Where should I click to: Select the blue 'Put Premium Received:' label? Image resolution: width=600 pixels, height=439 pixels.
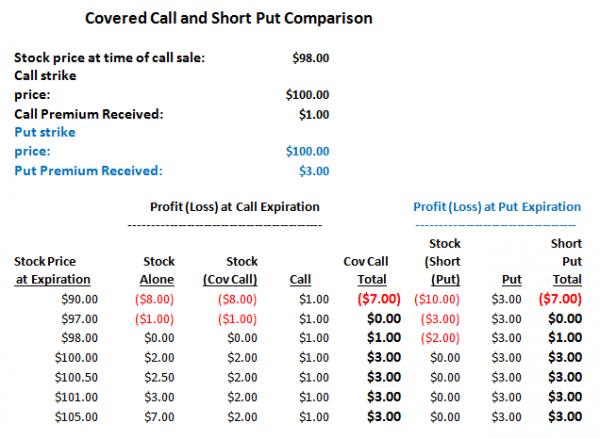click(87, 170)
